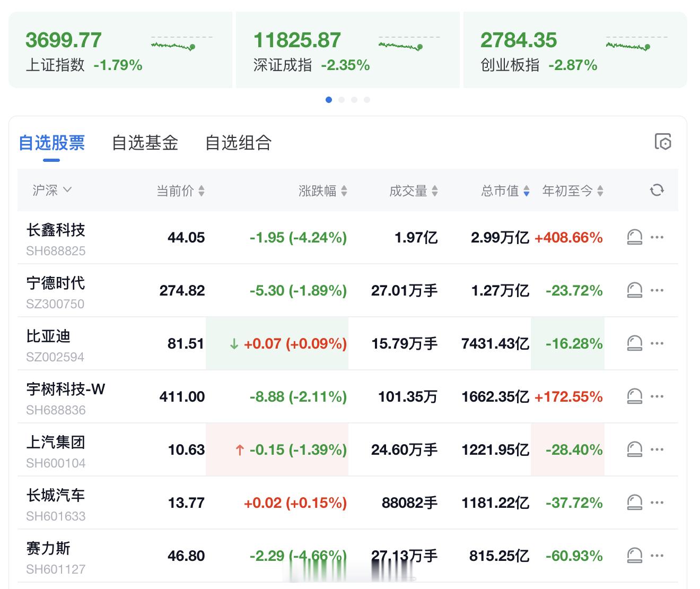Open more options for 宇树科技-W
The width and height of the screenshot is (700, 589).
657,396
